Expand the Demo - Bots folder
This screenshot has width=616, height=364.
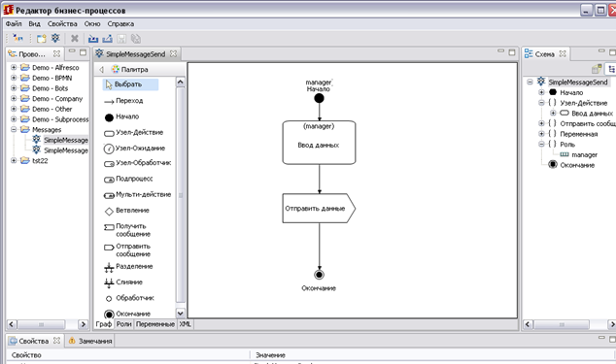click(x=14, y=88)
